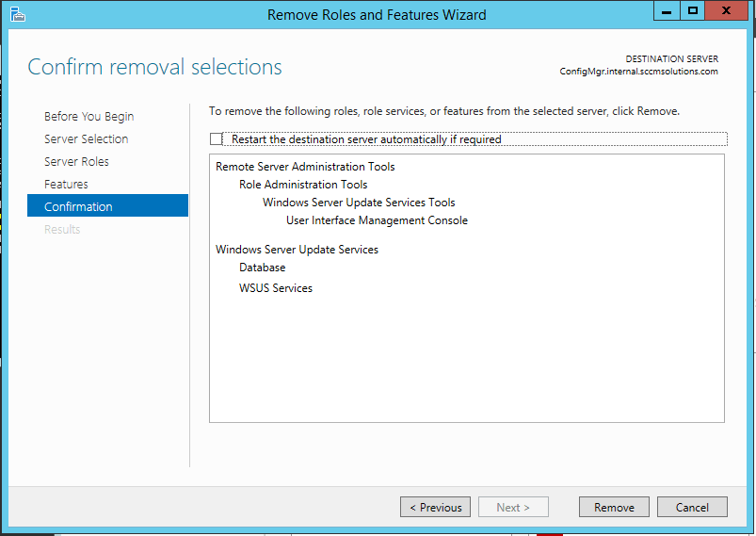Minimize the Remove Roles and Features Wizard
Image resolution: width=756 pixels, height=536 pixels.
pyautogui.click(x=667, y=11)
